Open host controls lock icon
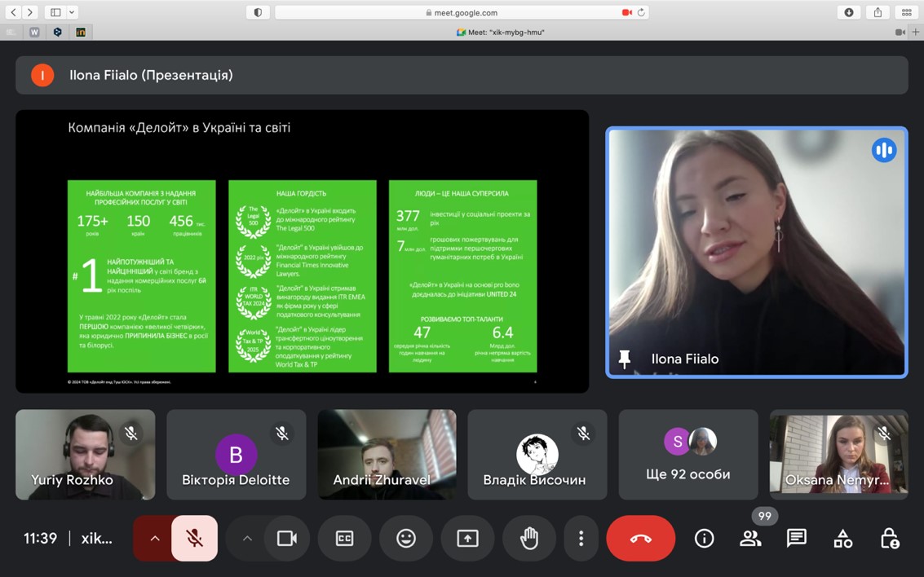The image size is (924, 577). (x=889, y=538)
